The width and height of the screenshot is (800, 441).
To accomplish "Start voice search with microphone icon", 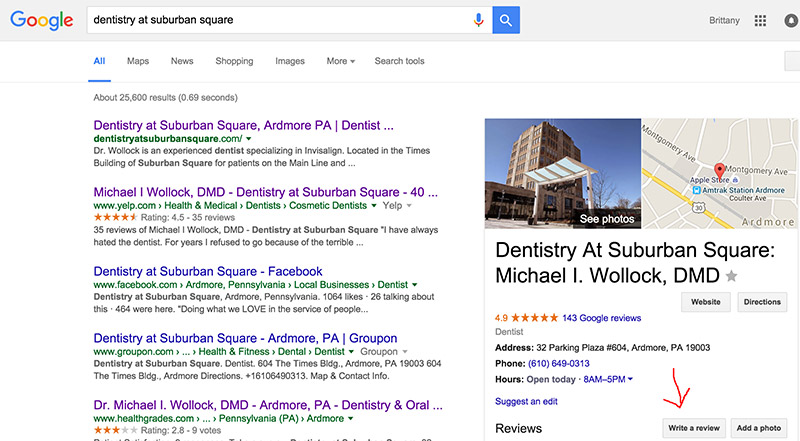I will pyautogui.click(x=478, y=20).
